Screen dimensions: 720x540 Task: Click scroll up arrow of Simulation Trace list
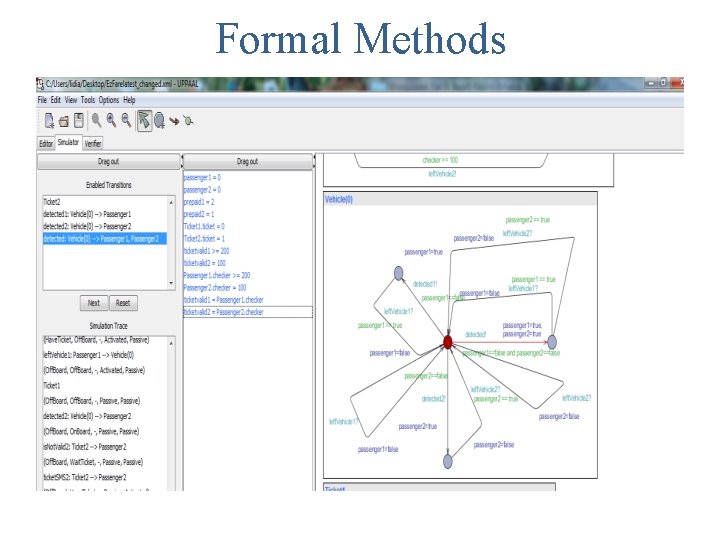(171, 343)
